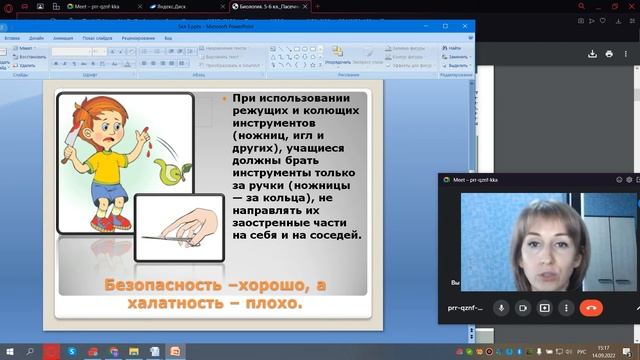Click the Макет layout dropdown
640x360 pixels.
[24, 48]
